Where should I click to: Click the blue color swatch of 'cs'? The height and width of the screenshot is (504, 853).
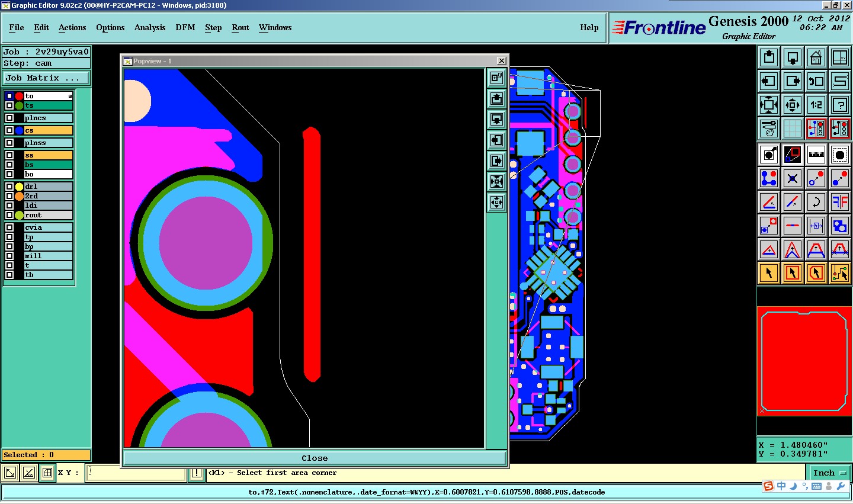[x=20, y=130]
